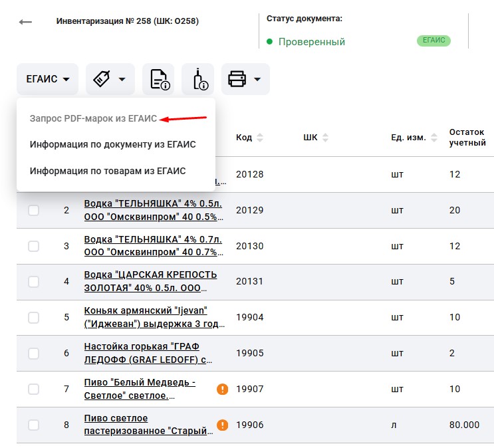Click the Код column header label
The width and height of the screenshot is (494, 448).
coord(244,138)
